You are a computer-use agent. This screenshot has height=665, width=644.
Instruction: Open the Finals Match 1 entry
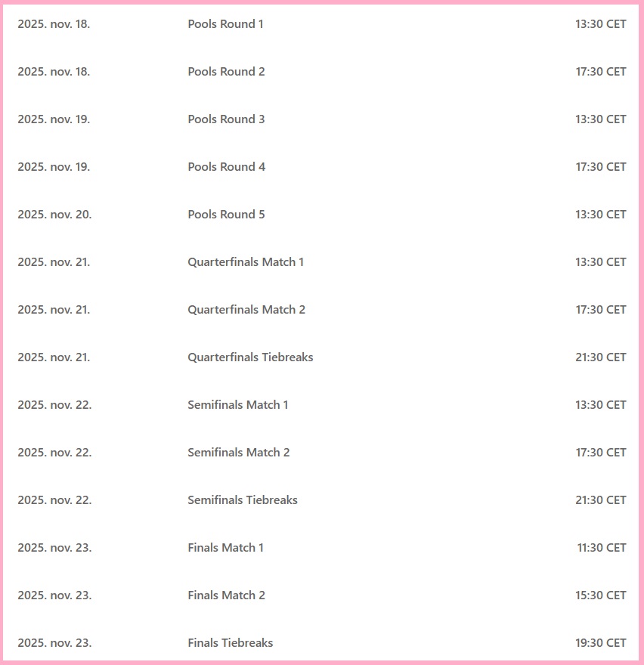point(225,548)
